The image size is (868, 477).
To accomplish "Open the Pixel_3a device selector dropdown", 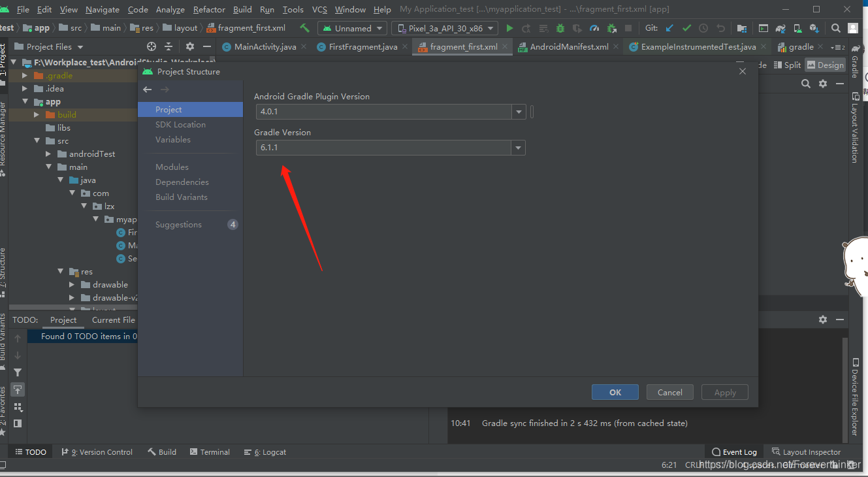I will 444,28.
